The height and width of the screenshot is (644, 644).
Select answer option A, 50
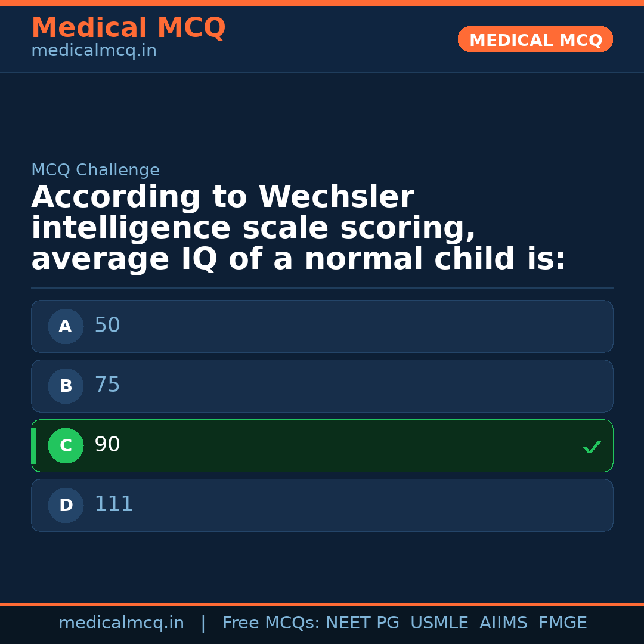[322, 326]
